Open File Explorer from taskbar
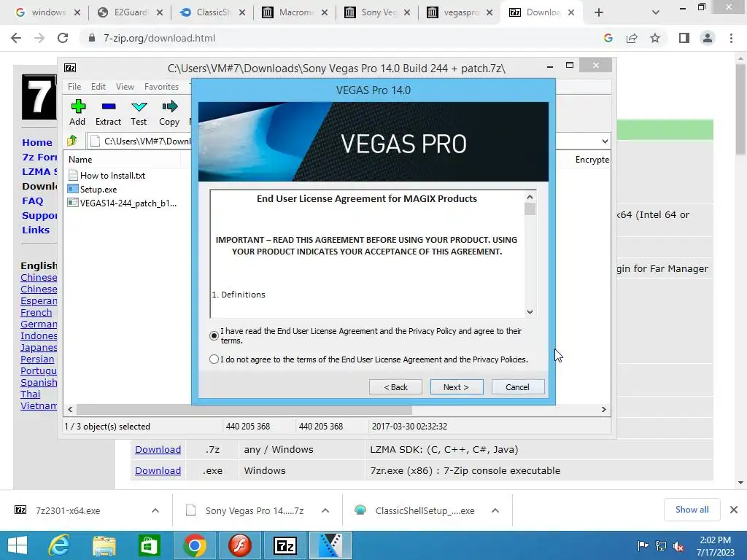 (104, 545)
